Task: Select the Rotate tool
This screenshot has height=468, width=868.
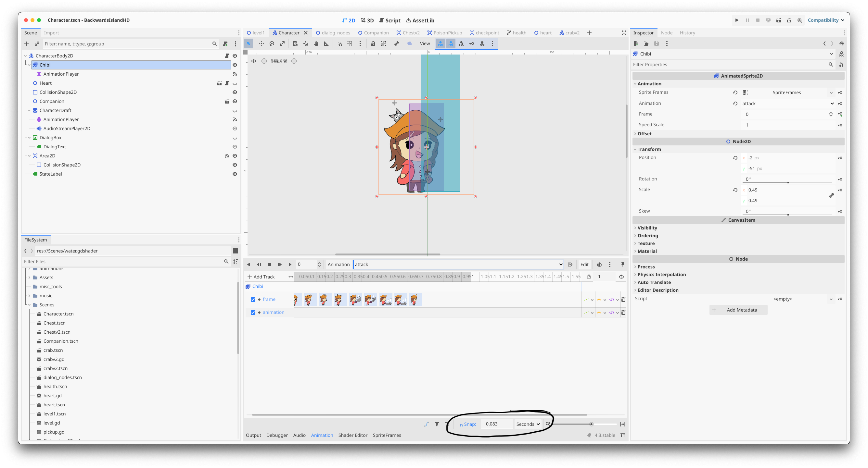Action: click(272, 43)
